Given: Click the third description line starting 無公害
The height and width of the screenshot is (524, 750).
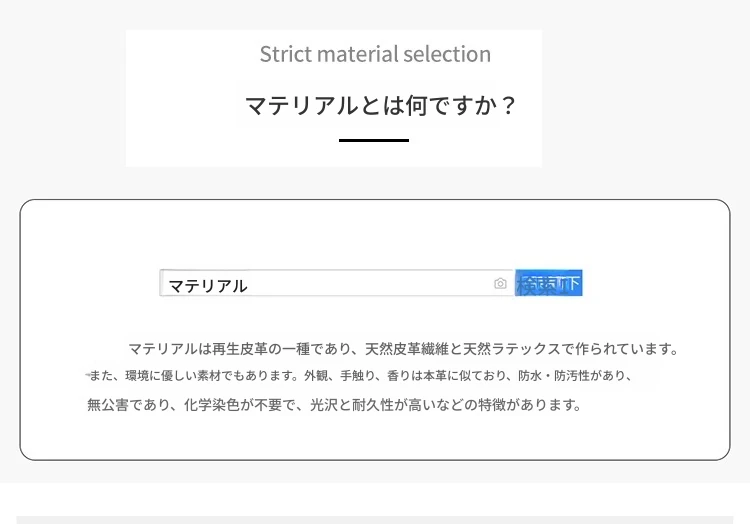Looking at the screenshot, I should (334, 405).
